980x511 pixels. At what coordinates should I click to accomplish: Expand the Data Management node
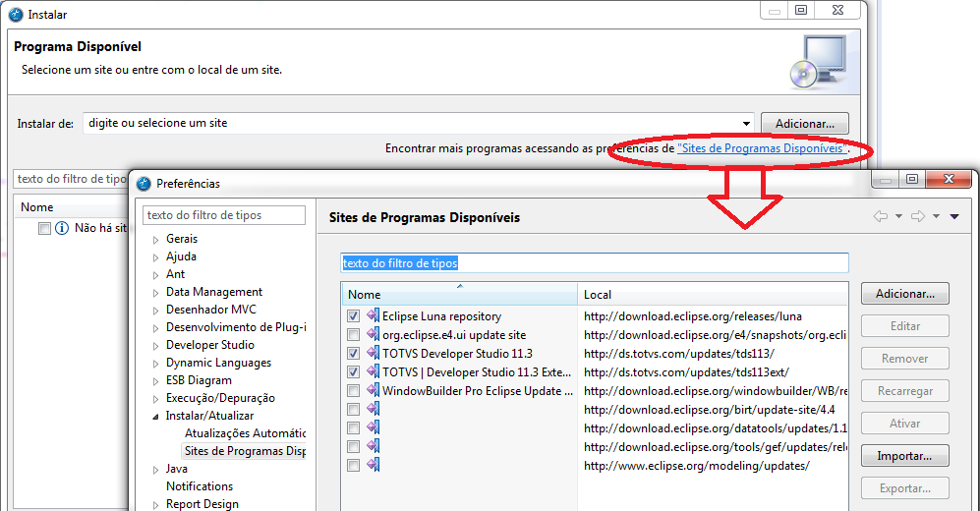155,293
